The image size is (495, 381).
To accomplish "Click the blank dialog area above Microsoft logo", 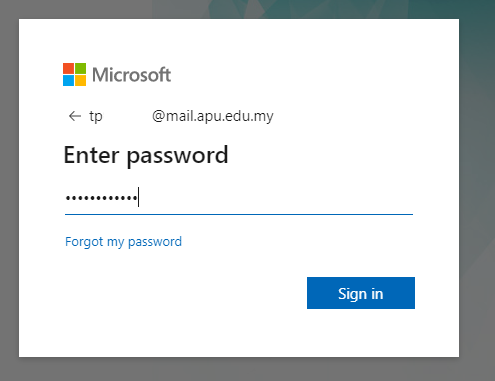I will (239, 40).
